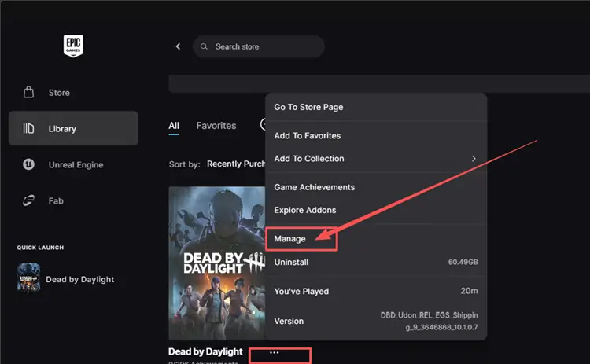Screen dimensions: 590x364
Task: Click the QUICK LAUNCH heading
Action: 40,248
